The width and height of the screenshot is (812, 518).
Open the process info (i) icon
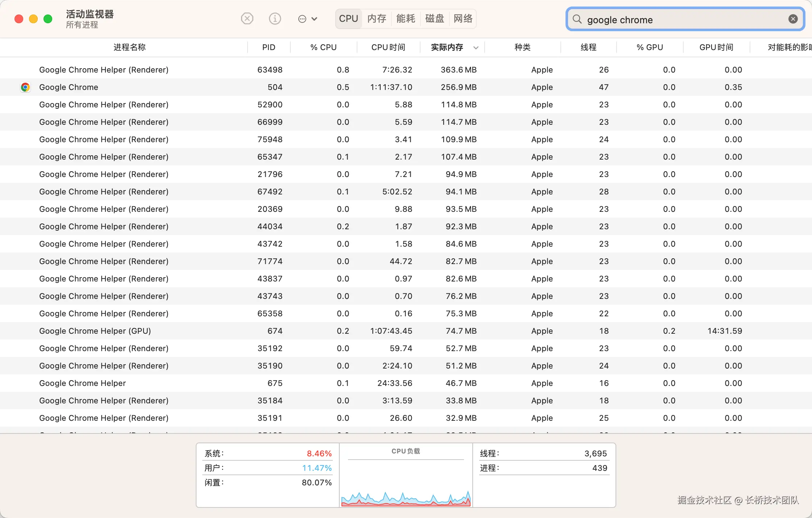tap(275, 18)
